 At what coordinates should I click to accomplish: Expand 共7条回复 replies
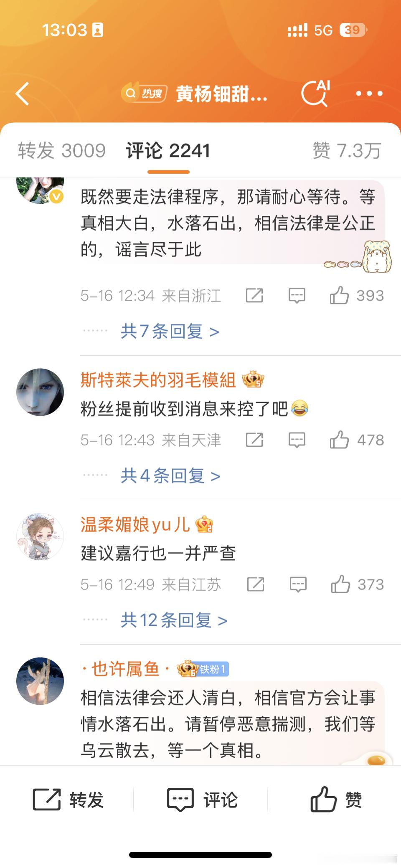click(170, 331)
